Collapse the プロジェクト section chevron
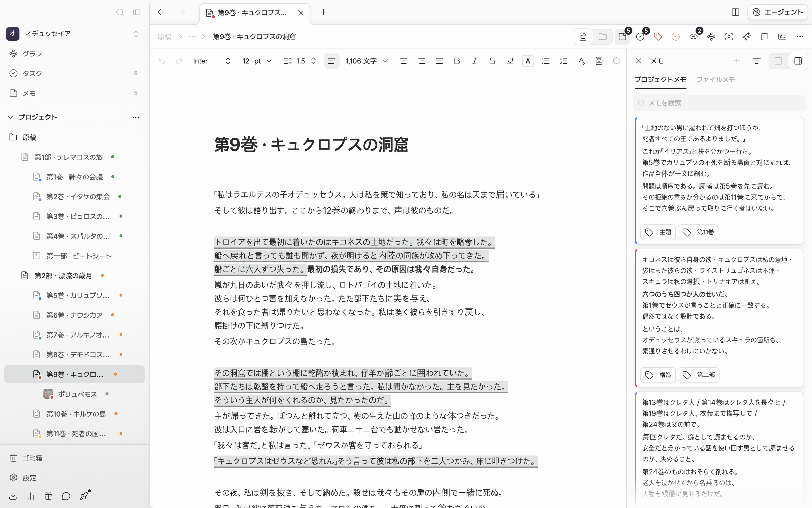The height and width of the screenshot is (508, 812). pos(10,117)
